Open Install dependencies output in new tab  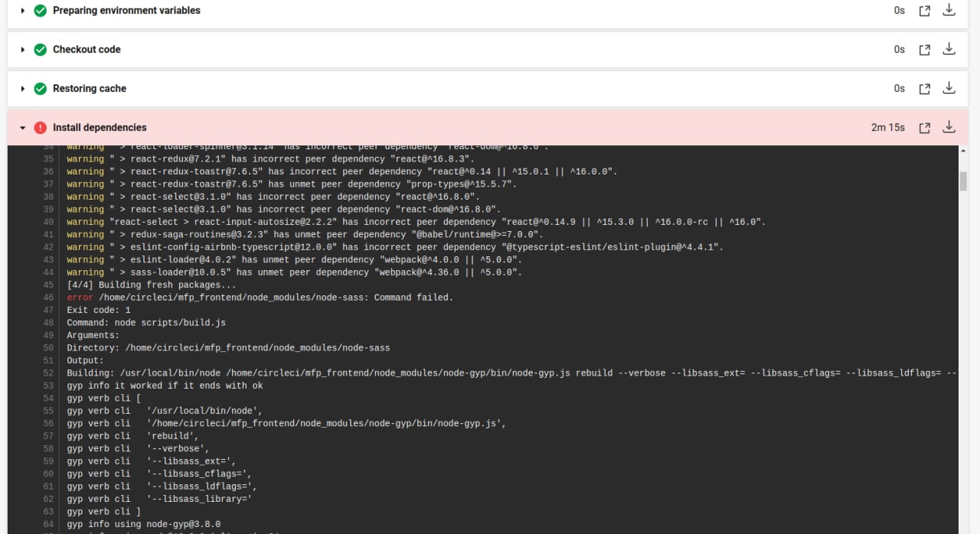924,128
